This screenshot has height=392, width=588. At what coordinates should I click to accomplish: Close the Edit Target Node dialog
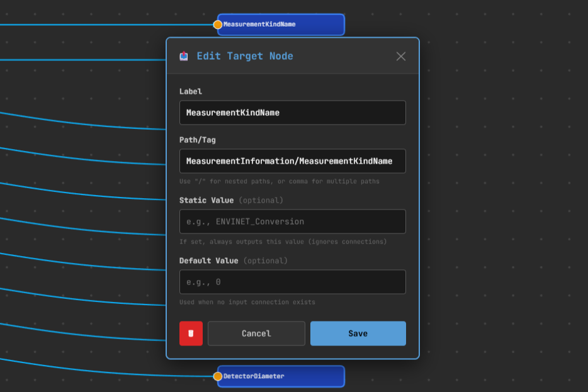401,57
